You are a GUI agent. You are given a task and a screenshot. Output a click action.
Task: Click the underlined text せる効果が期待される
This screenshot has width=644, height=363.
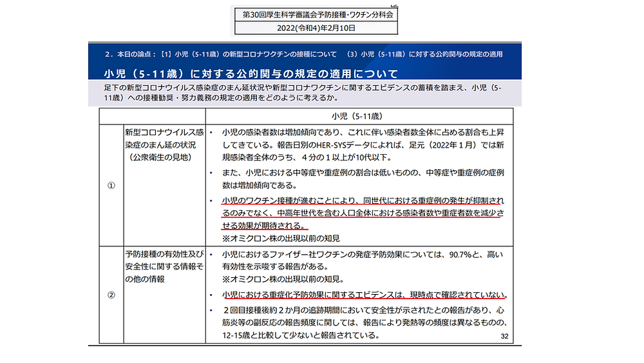point(265,226)
